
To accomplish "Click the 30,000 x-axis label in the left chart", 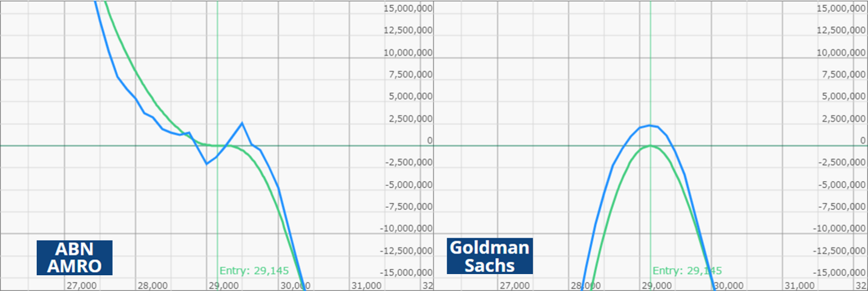I will pos(295,286).
